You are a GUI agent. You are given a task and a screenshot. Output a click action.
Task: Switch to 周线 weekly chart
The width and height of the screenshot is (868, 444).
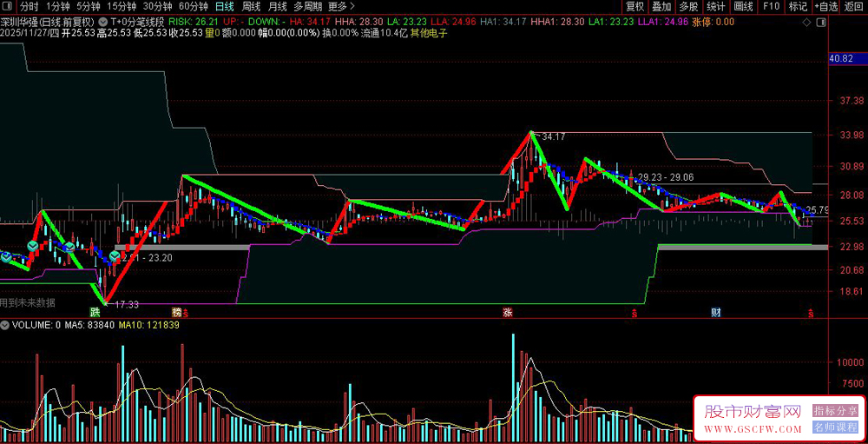(251, 7)
